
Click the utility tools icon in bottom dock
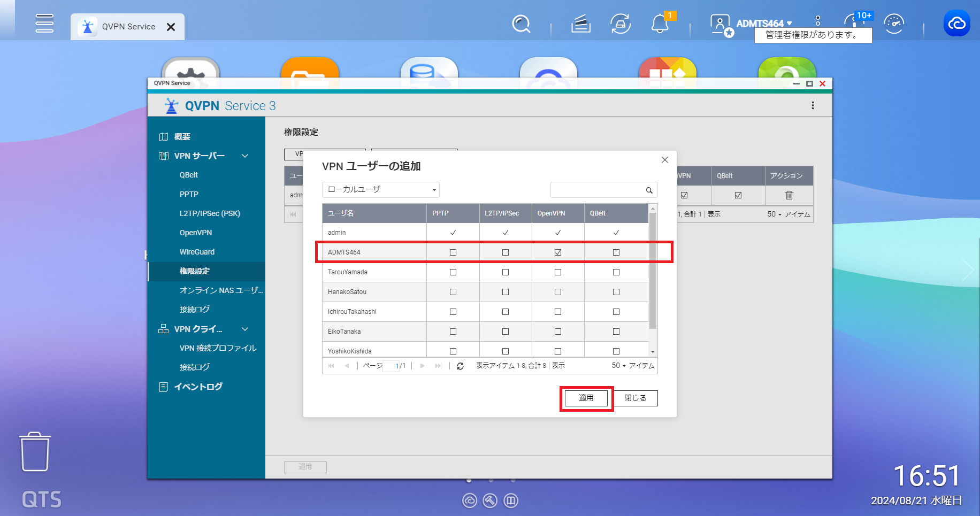pos(490,500)
